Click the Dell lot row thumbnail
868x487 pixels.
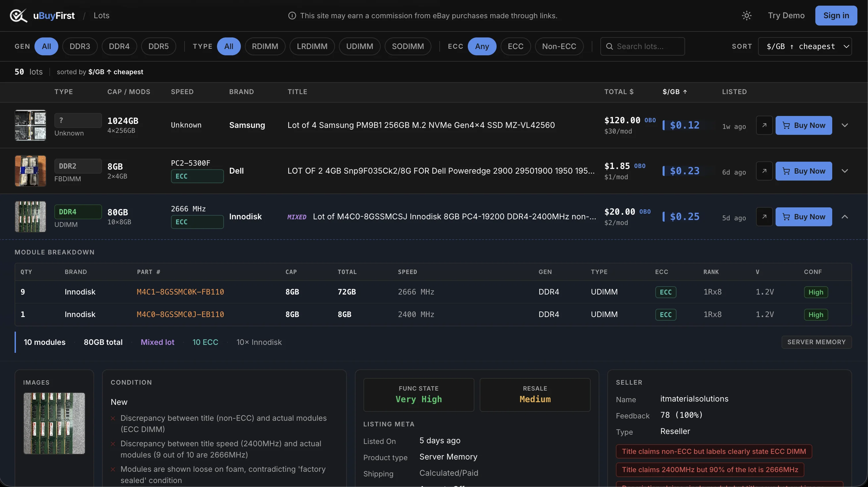pos(30,171)
